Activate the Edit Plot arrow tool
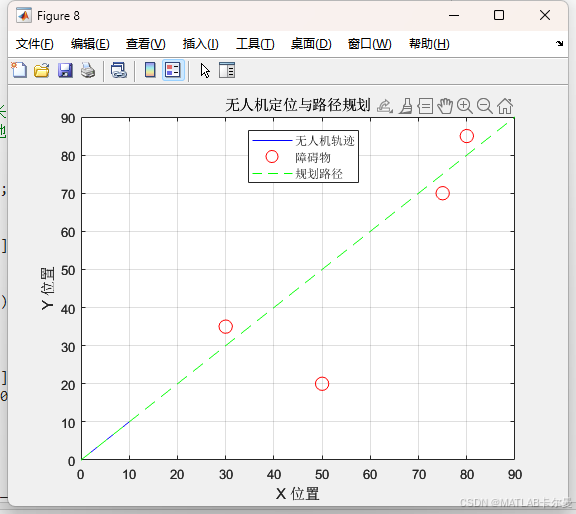The width and height of the screenshot is (576, 514). point(205,70)
